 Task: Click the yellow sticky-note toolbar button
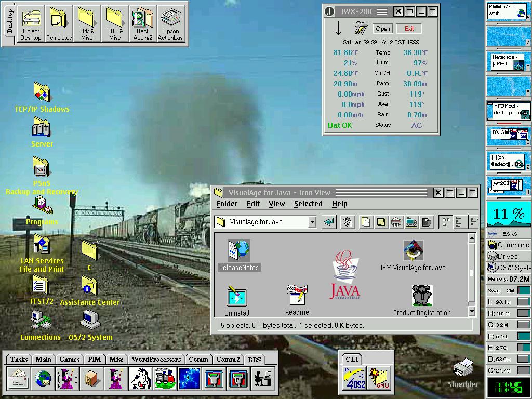pos(381,222)
